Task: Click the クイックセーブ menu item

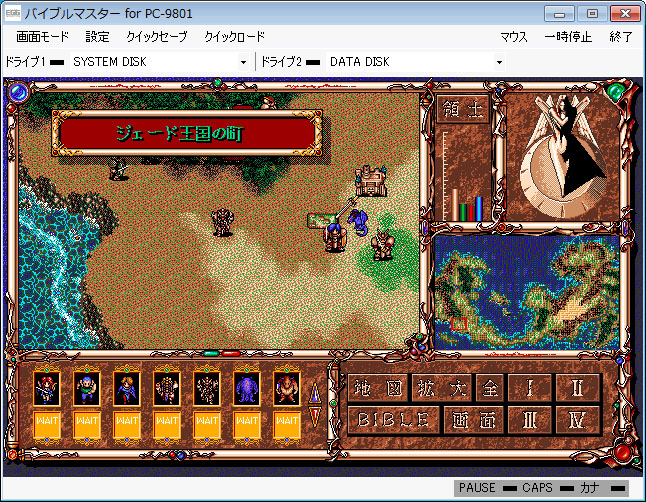Action: coord(157,37)
